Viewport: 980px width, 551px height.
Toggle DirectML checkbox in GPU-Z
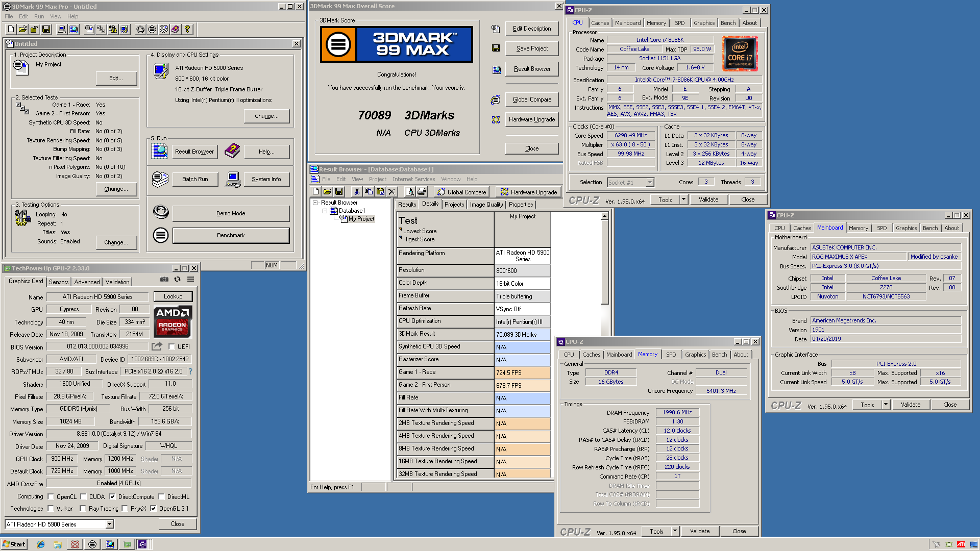(x=161, y=496)
